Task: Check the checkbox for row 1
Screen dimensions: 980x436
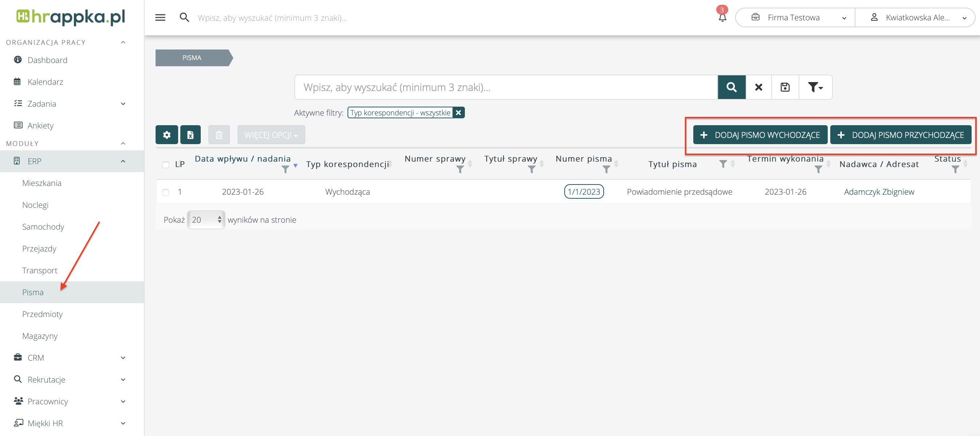Action: pyautogui.click(x=165, y=192)
